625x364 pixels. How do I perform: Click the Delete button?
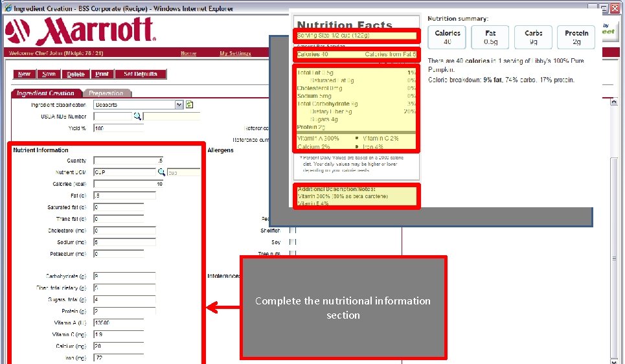(x=76, y=74)
